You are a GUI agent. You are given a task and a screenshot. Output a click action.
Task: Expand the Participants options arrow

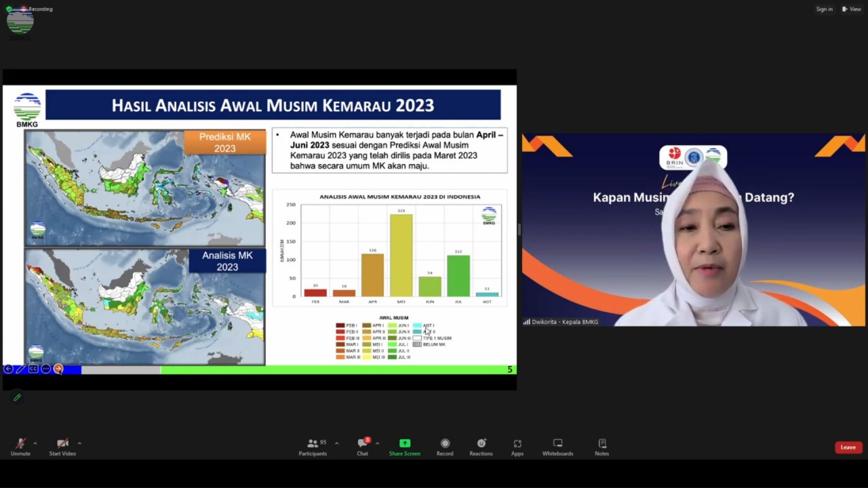pos(336,443)
